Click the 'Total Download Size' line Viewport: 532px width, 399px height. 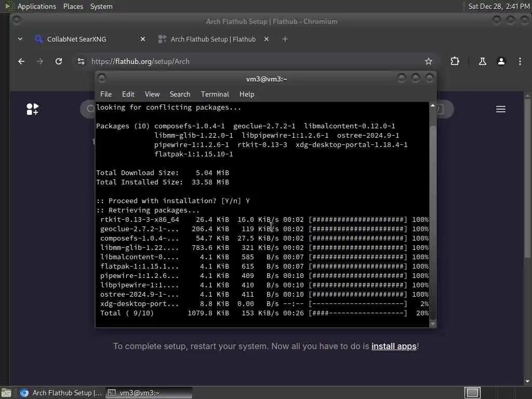[163, 172]
